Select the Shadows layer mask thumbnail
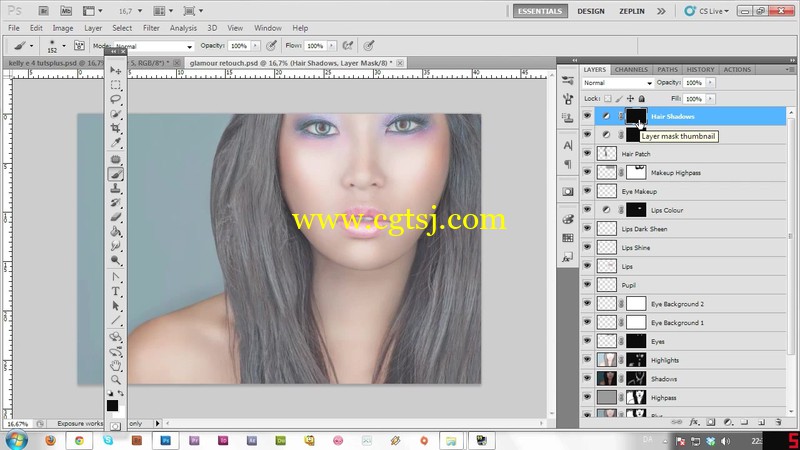The image size is (800, 450). click(x=636, y=379)
